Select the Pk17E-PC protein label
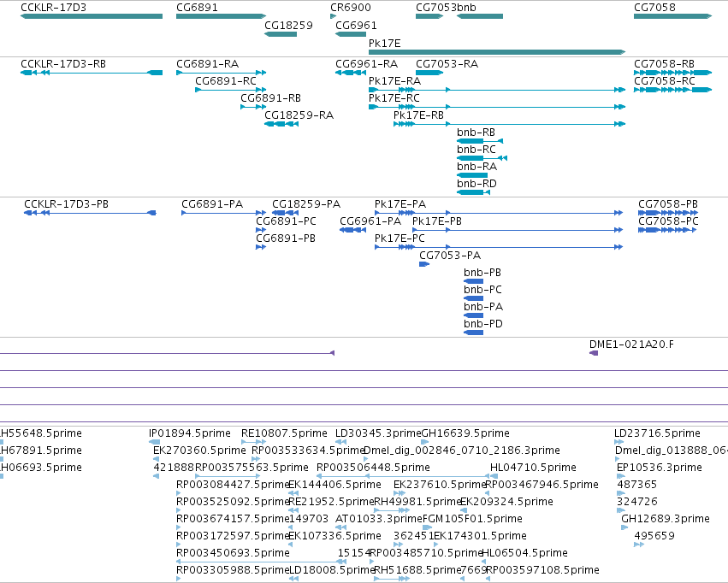The image size is (728, 583). [400, 238]
